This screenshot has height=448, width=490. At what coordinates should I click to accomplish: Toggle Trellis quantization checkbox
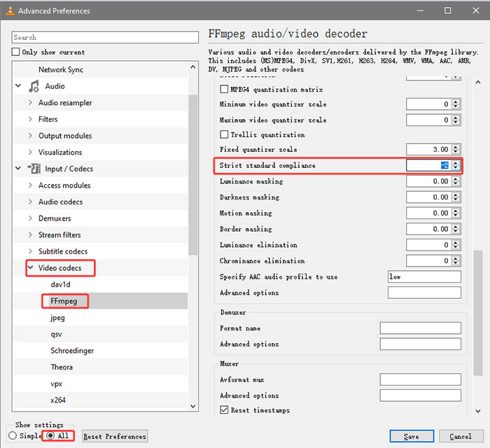[225, 134]
